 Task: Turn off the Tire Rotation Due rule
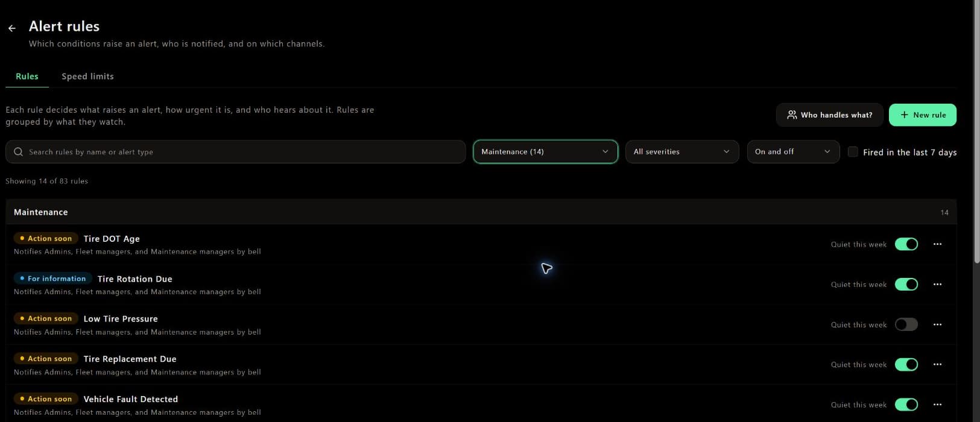pos(906,285)
